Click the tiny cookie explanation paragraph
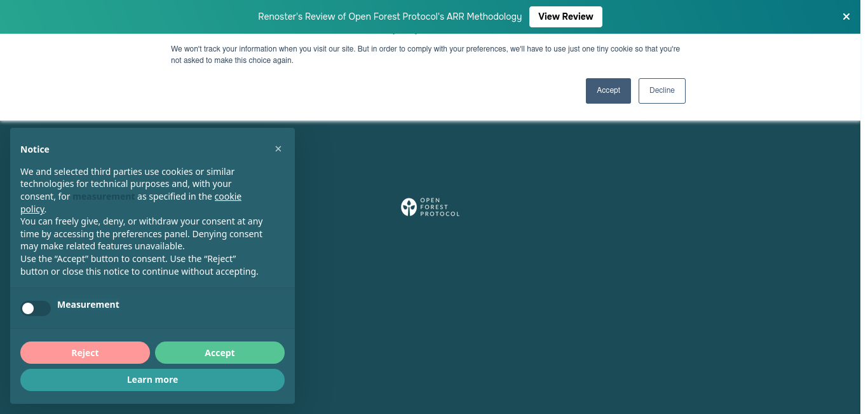This screenshot has height=414, width=868. [x=425, y=55]
